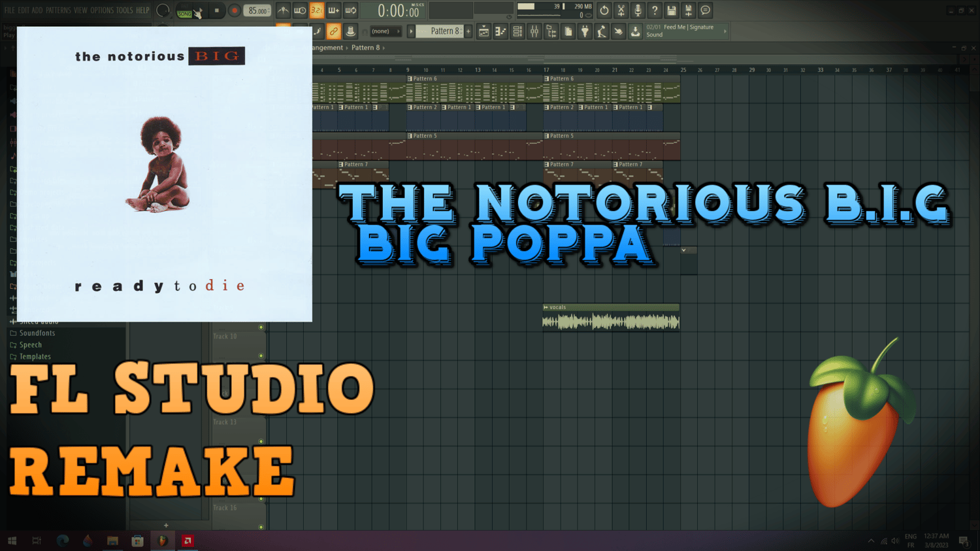The width and height of the screenshot is (980, 551).
Task: Click the Record button
Action: point(234,10)
